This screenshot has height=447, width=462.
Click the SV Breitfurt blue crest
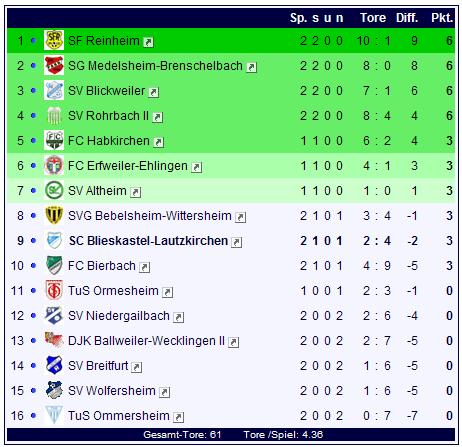click(54, 365)
